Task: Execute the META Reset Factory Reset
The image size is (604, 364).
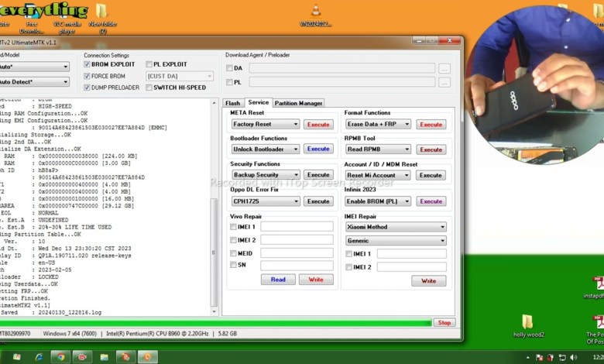Action: click(318, 125)
